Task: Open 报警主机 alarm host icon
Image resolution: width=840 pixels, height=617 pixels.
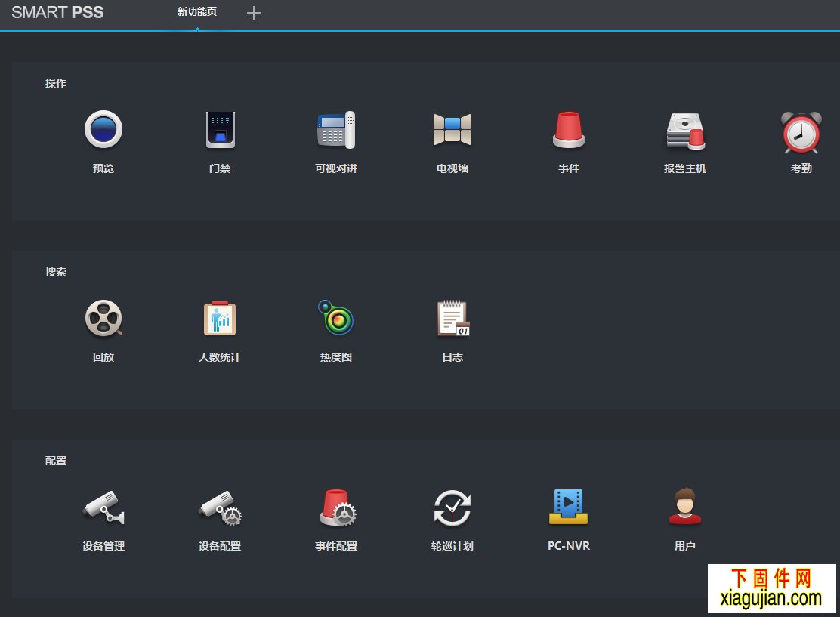Action: (x=685, y=130)
